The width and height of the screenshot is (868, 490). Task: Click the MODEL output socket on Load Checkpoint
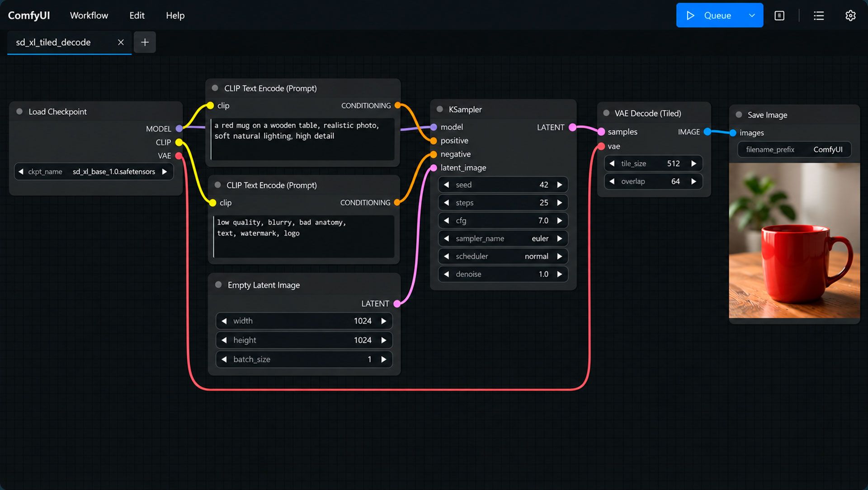pyautogui.click(x=179, y=128)
